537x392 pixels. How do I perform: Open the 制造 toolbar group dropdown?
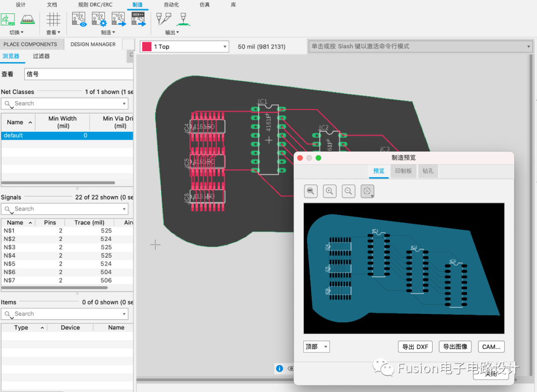pos(108,32)
